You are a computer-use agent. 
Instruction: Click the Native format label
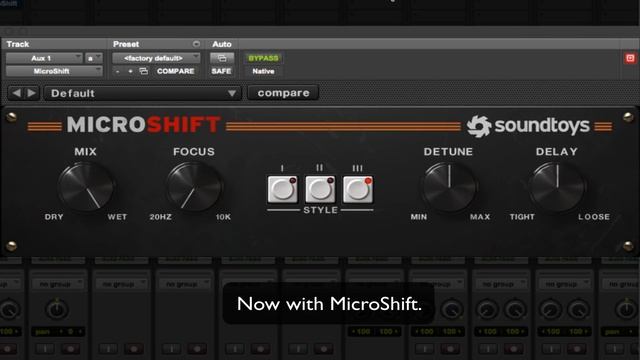(263, 71)
